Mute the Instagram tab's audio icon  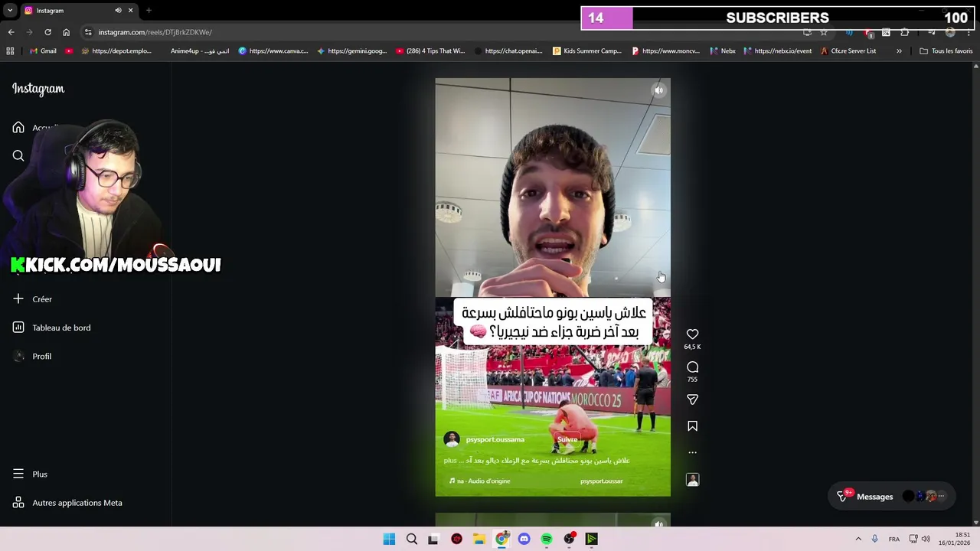pyautogui.click(x=118, y=11)
